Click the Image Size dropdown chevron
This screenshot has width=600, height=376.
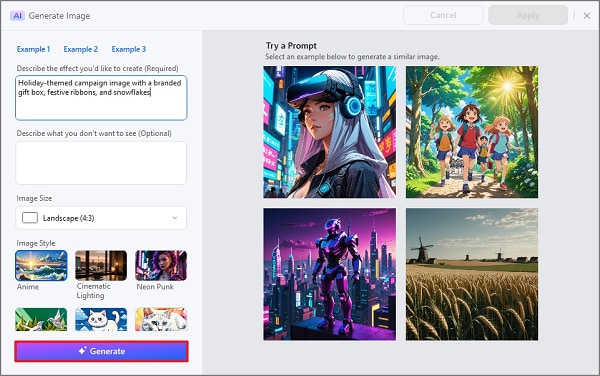(x=175, y=218)
